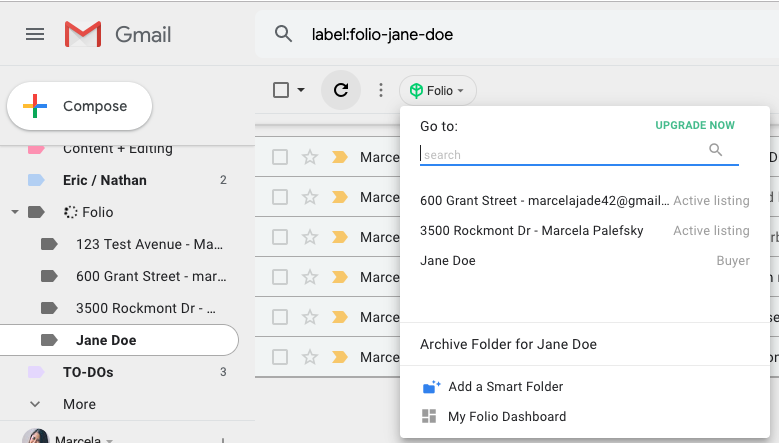Click the Add a Smart Folder icon
Image resolution: width=779 pixels, height=443 pixels.
(x=431, y=387)
